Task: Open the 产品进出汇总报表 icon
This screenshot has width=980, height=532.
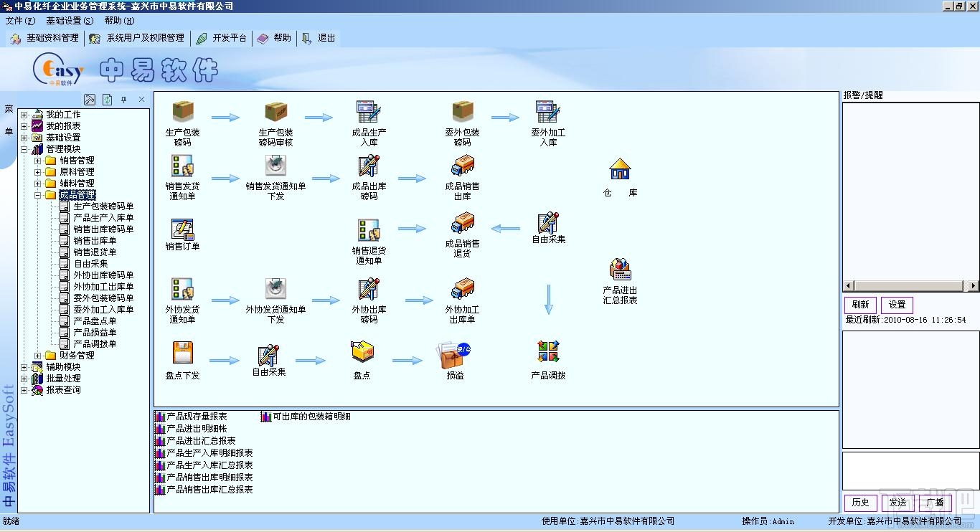Action: pos(620,270)
